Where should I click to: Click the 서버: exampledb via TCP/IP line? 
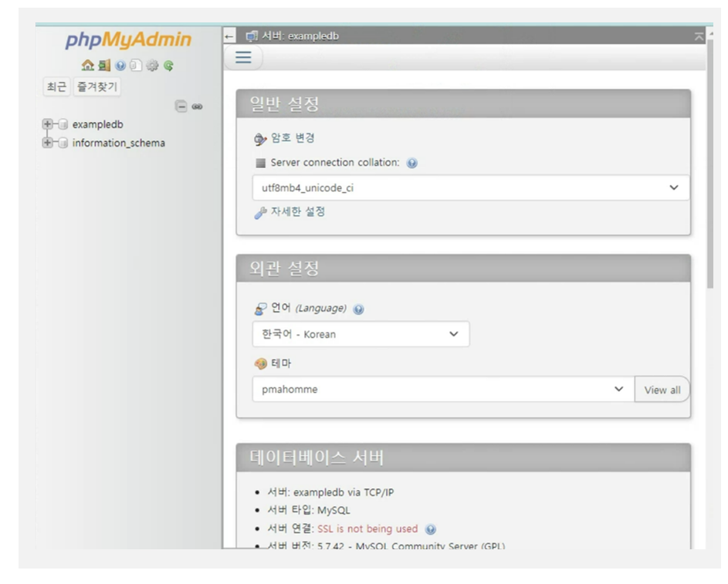pyautogui.click(x=330, y=492)
